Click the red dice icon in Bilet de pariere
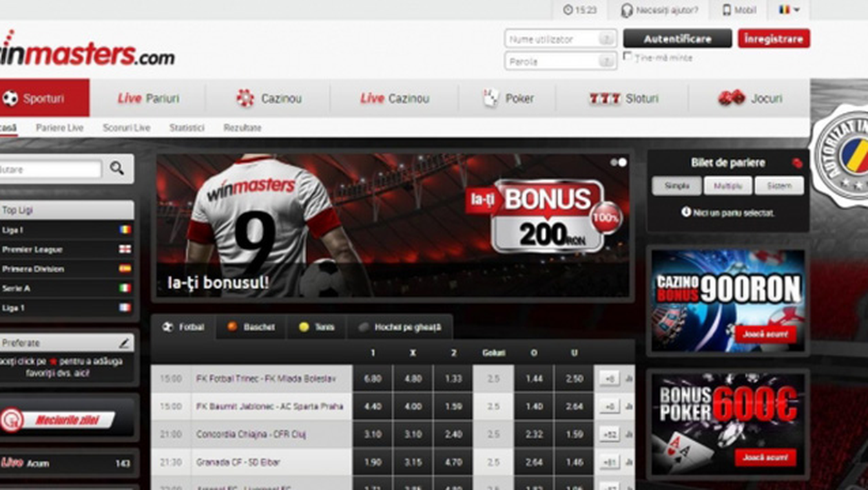Screen dimensions: 868x490 pos(797,163)
